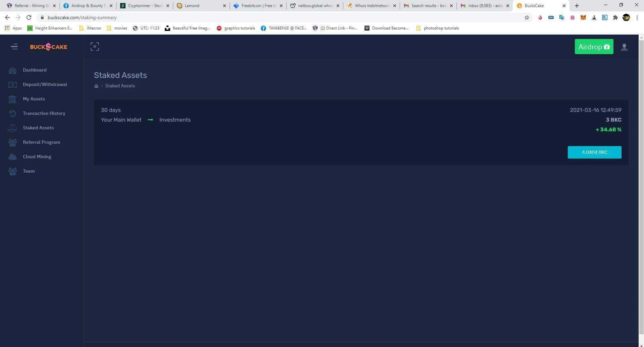Open Apps bookmarks shortcut
The image size is (644, 347).
pyautogui.click(x=13, y=28)
